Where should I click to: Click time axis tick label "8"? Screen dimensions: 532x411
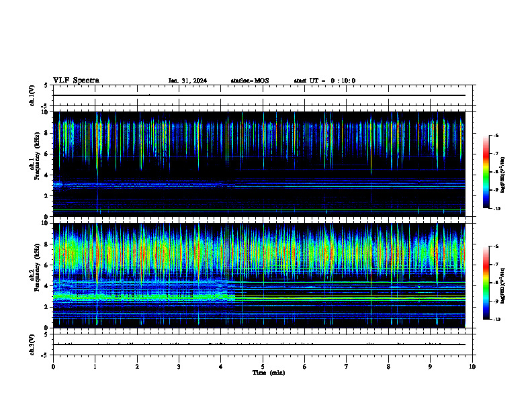(388, 367)
